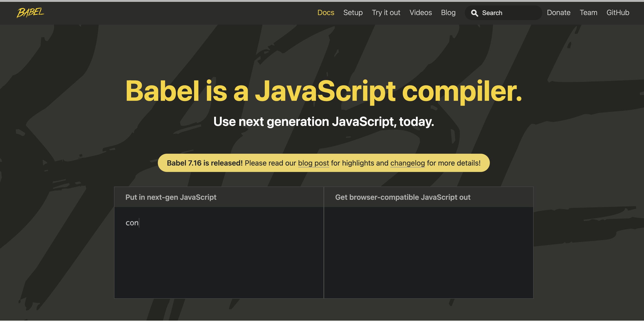
Task: Open Try it out page
Action: tap(386, 13)
